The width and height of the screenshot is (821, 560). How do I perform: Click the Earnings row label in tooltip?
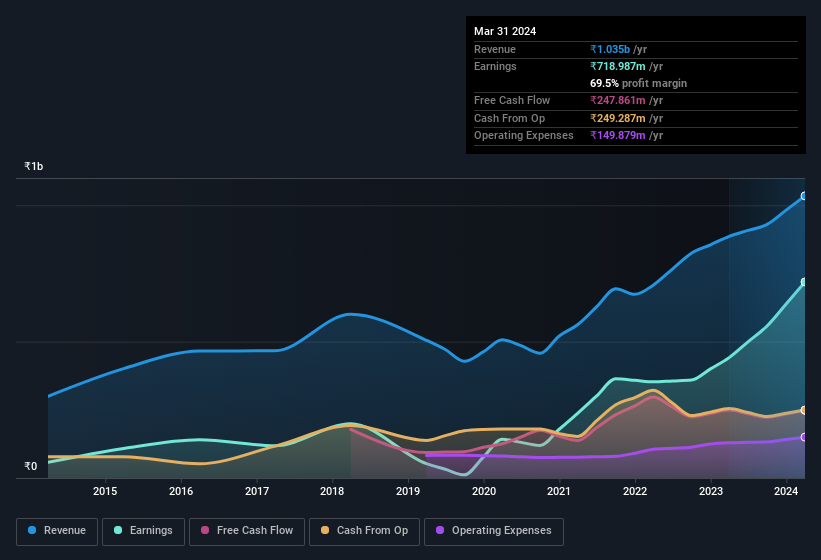[495, 66]
